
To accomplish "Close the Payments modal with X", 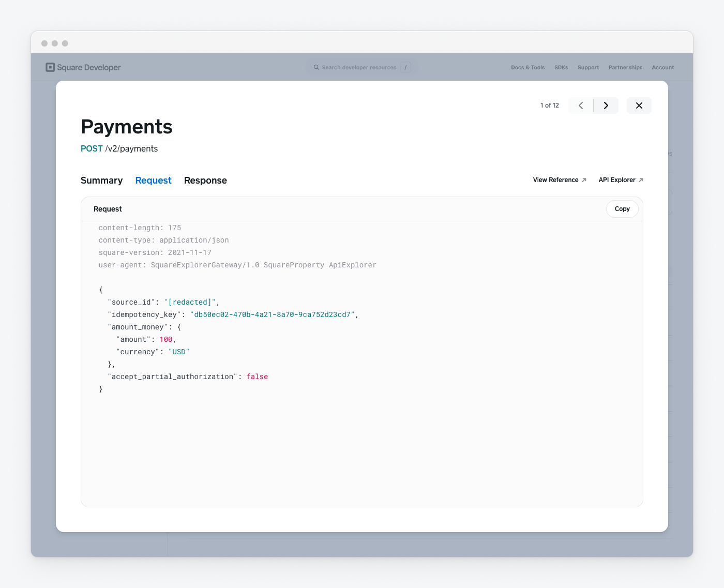I will coord(639,105).
